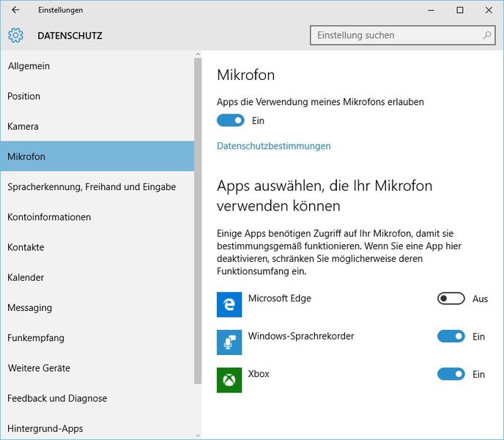The height and width of the screenshot is (440, 504).
Task: Turn off Windows-Sprachrekorder microphone toggle
Action: (451, 337)
